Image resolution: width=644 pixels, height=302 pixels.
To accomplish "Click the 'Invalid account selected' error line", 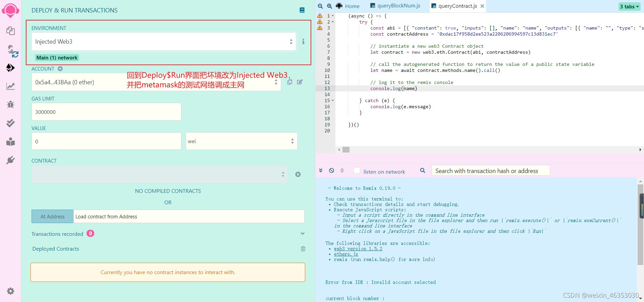I will point(380,282).
